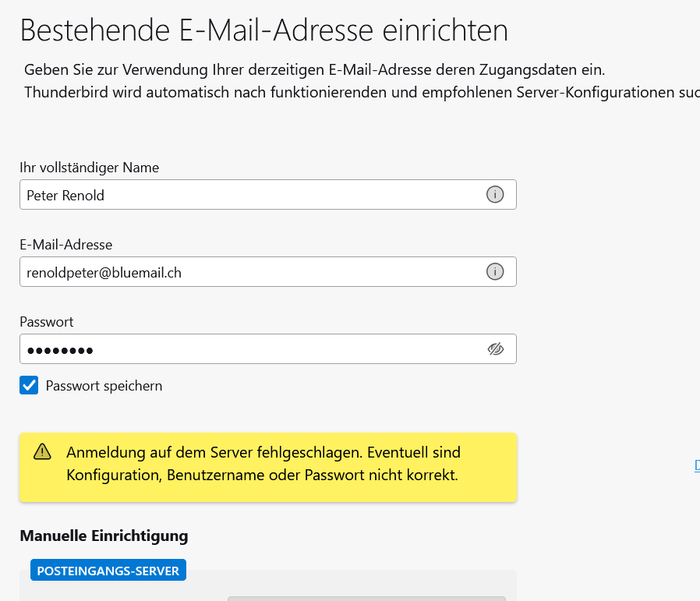Click the POSTEINGANGS-SERVER badge
The height and width of the screenshot is (601, 700).
tap(108, 571)
